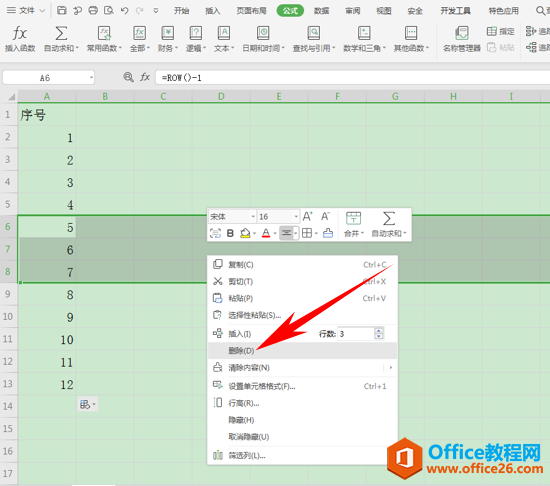Click the Undo arrow icon
The width and height of the screenshot is (550, 486).
point(125,11)
